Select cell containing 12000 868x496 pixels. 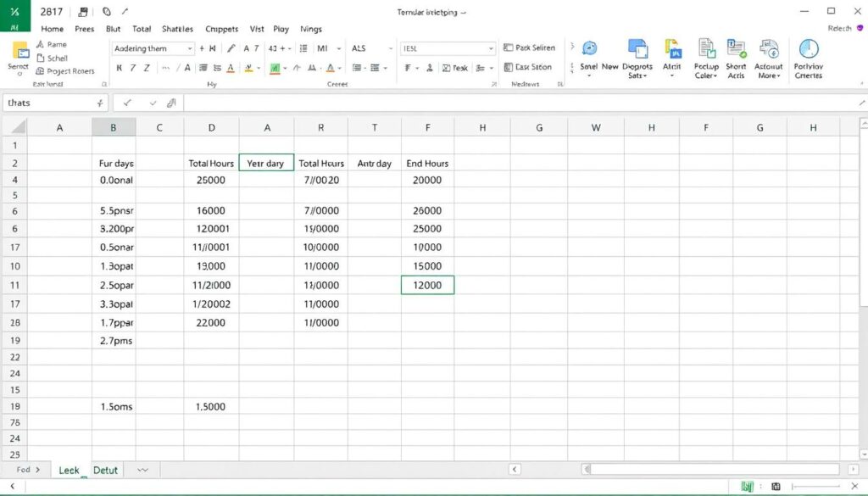coord(427,285)
